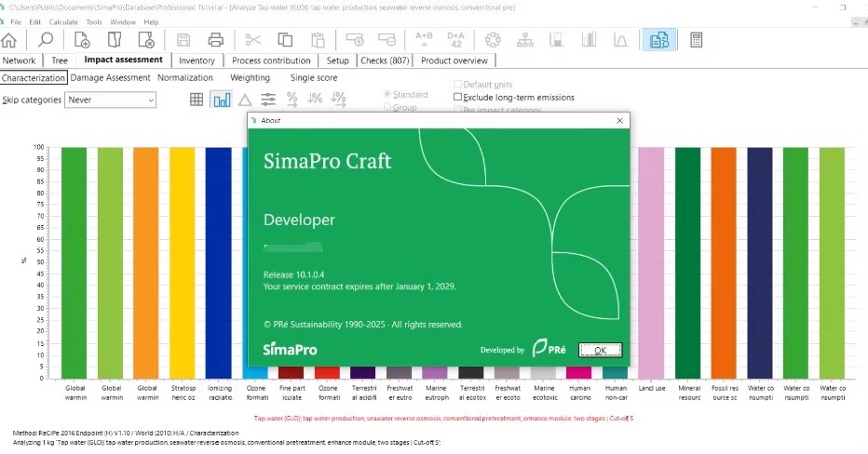Viewport: 868px width, 454px height.
Task: Close the About dialog with X
Action: point(619,120)
